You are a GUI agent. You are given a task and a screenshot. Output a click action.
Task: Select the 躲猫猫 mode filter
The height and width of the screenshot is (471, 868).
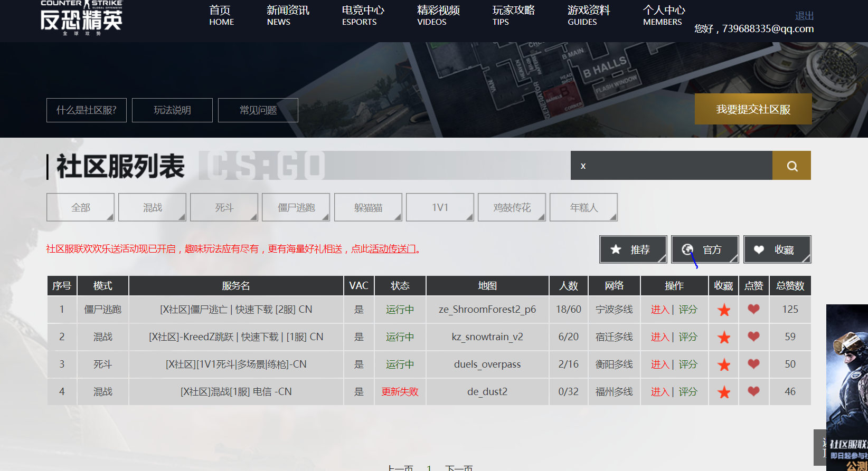[368, 207]
